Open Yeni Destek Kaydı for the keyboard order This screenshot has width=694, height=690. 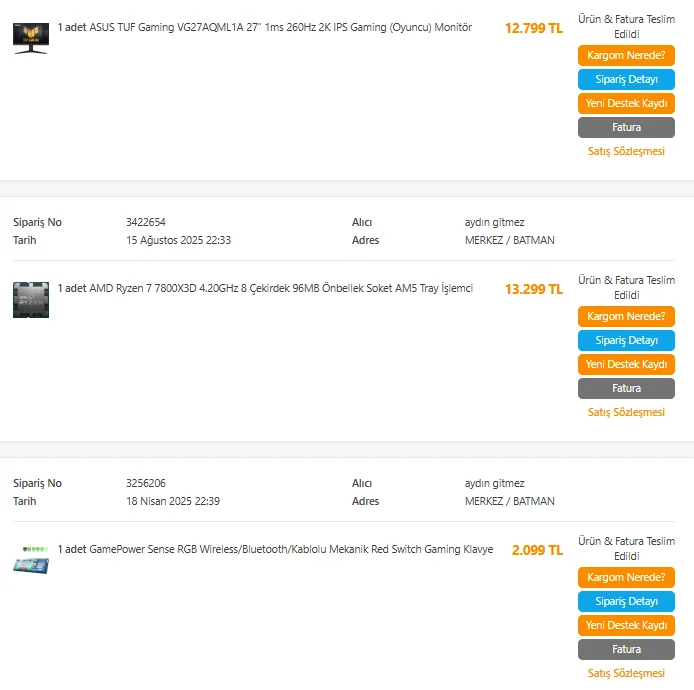626,626
